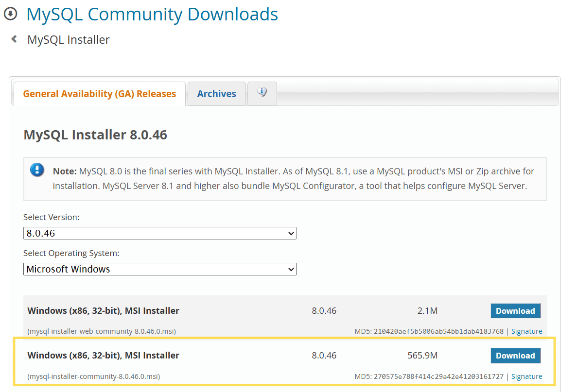Download the 565.9M community MSI installer
The height and width of the screenshot is (392, 577).
pyautogui.click(x=515, y=356)
